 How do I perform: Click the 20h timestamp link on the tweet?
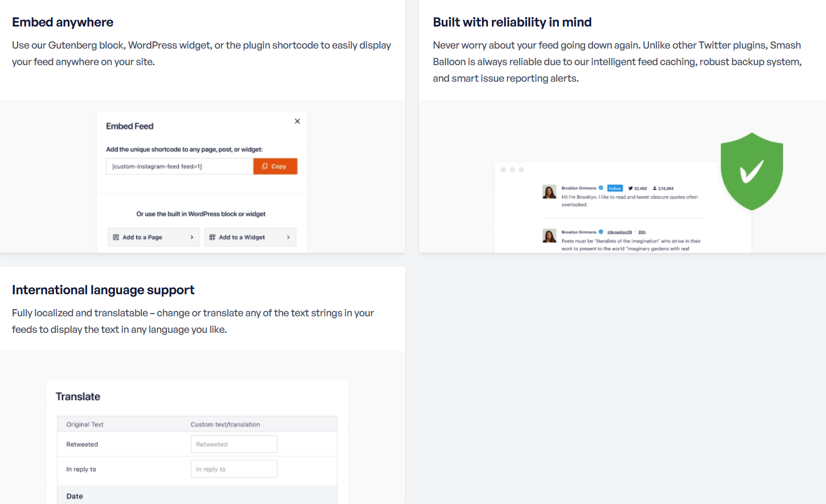click(642, 232)
